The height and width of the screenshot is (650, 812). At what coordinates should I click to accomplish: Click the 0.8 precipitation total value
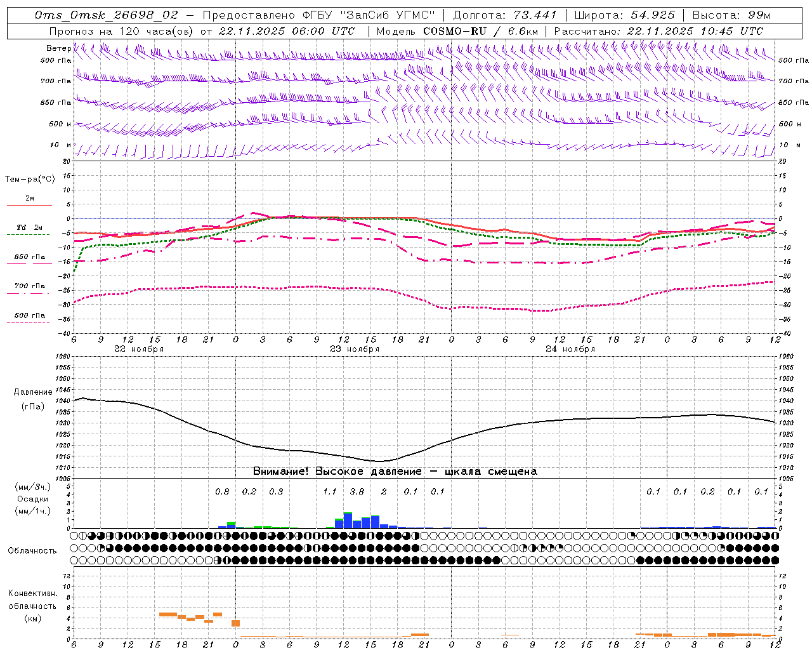[222, 492]
